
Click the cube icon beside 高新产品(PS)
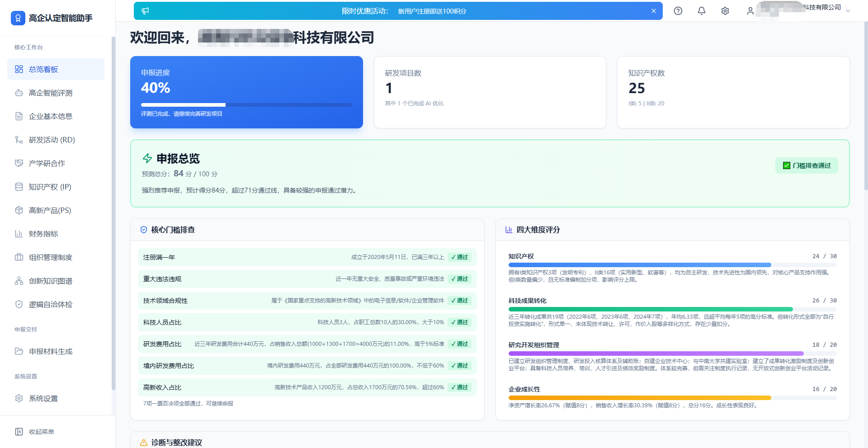click(x=19, y=210)
